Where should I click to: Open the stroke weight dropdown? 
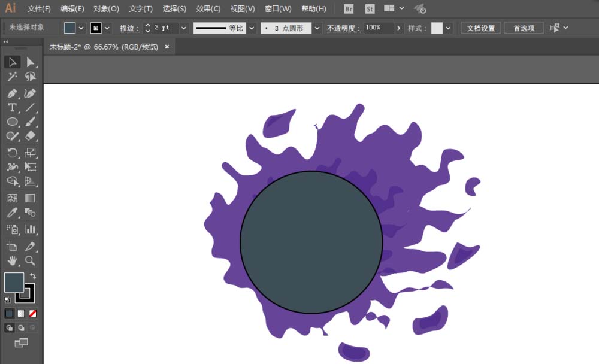[x=183, y=28]
